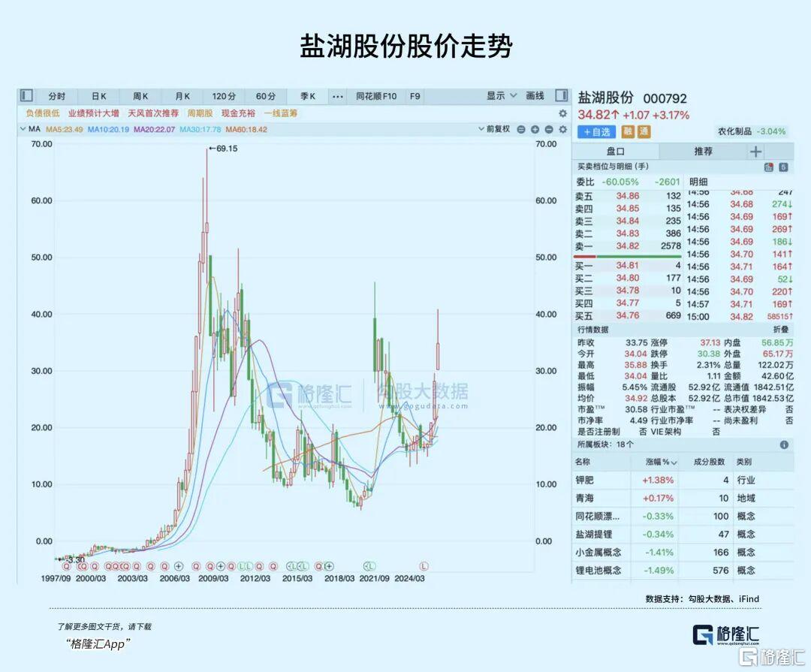Open 明细 transaction detail link
Screen dimensions: 811x672
click(698, 182)
